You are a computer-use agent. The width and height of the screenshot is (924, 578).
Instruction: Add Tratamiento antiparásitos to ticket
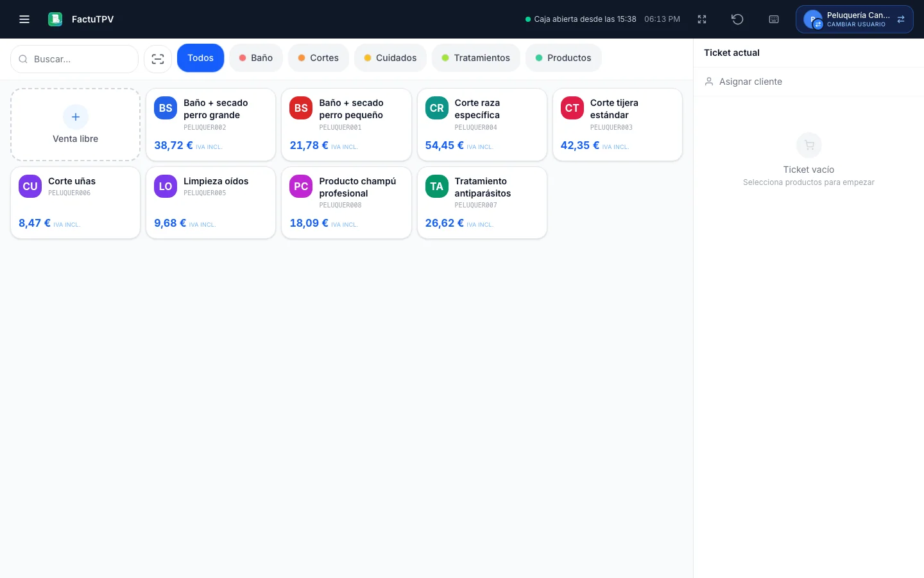coord(482,203)
